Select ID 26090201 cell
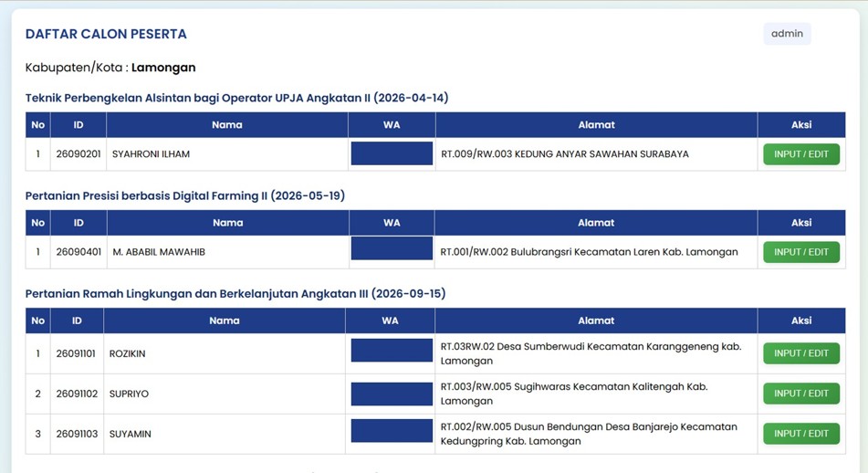Image resolution: width=868 pixels, height=473 pixels. [x=78, y=154]
